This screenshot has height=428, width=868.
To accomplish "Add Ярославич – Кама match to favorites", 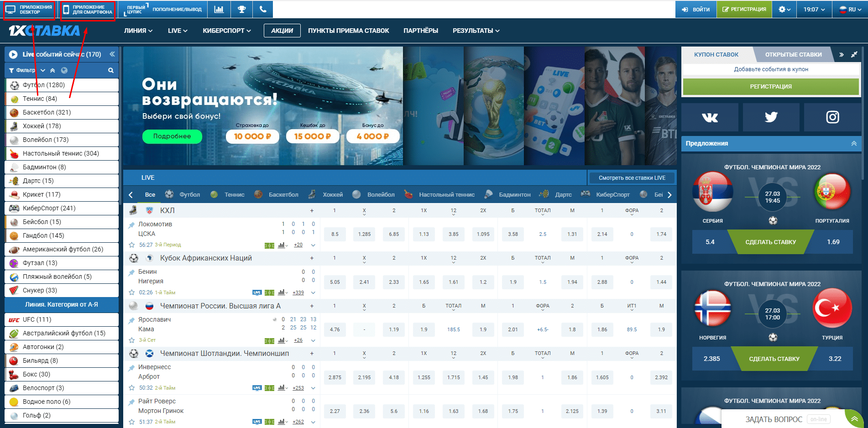I will 132,340.
